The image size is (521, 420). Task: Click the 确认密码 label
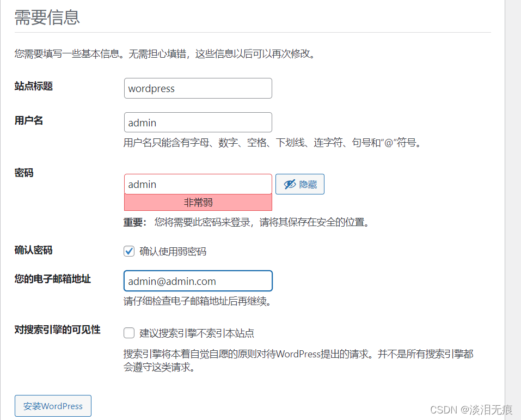(34, 250)
